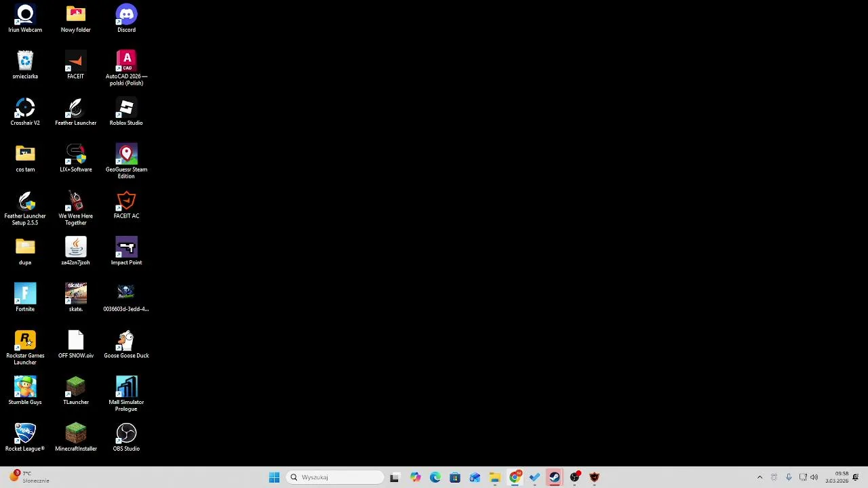Select the OBS Studio desktop icon
The height and width of the screenshot is (488, 868).
pyautogui.click(x=126, y=438)
